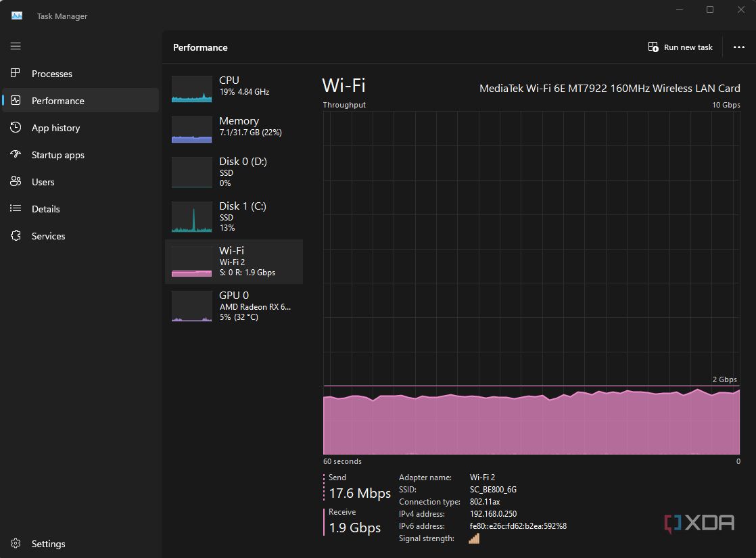The height and width of the screenshot is (558, 756).
Task: Click the Connection type 802.11ax value
Action: point(485,502)
